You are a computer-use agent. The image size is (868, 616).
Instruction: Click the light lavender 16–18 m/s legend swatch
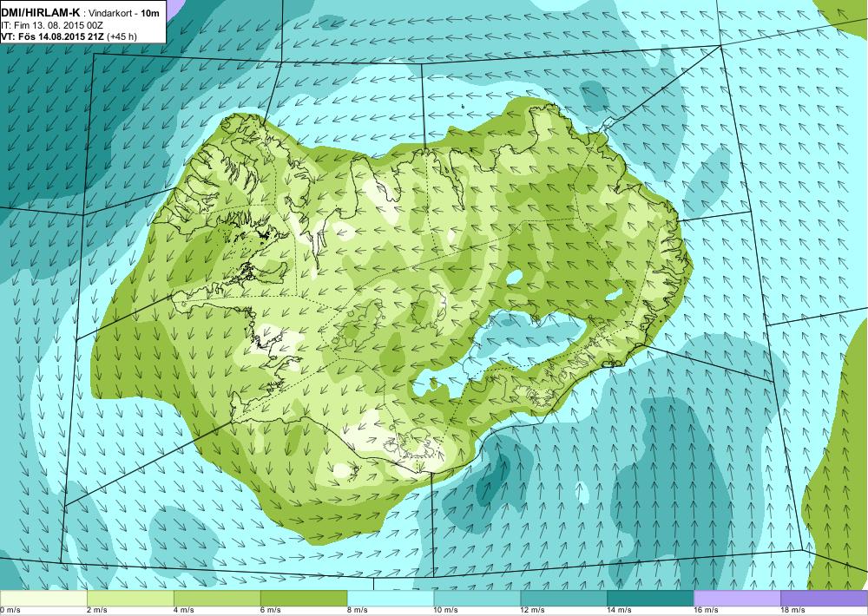(737, 599)
